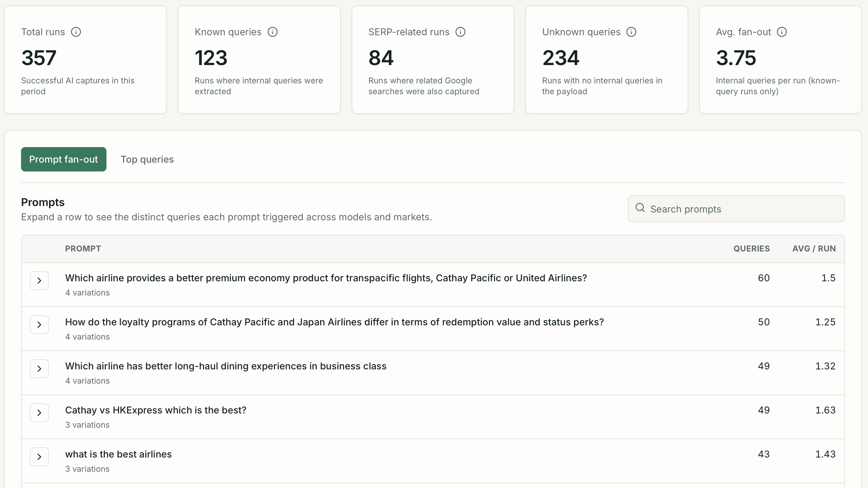Click the business class dining prompt text
This screenshot has width=868, height=488.
(226, 366)
